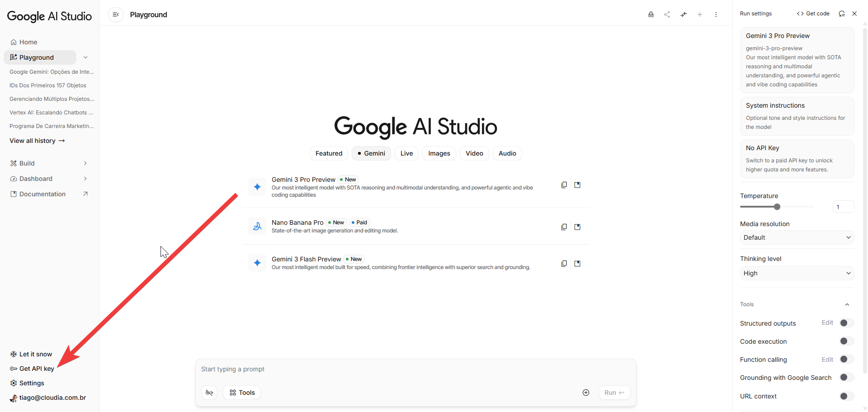
Task: Switch to the Featured tab
Action: [x=329, y=153]
